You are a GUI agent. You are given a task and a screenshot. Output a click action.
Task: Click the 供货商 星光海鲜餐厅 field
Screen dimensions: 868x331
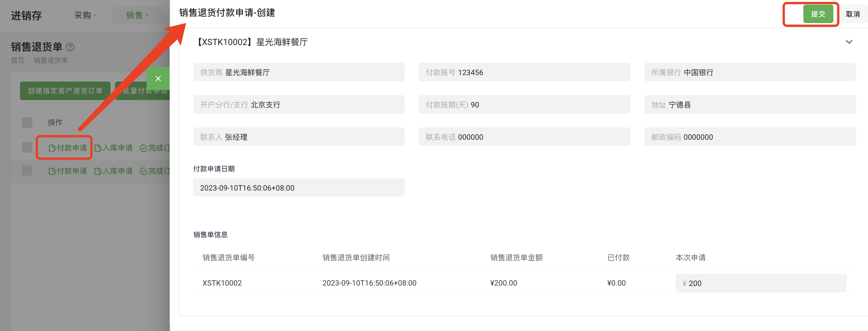point(299,72)
